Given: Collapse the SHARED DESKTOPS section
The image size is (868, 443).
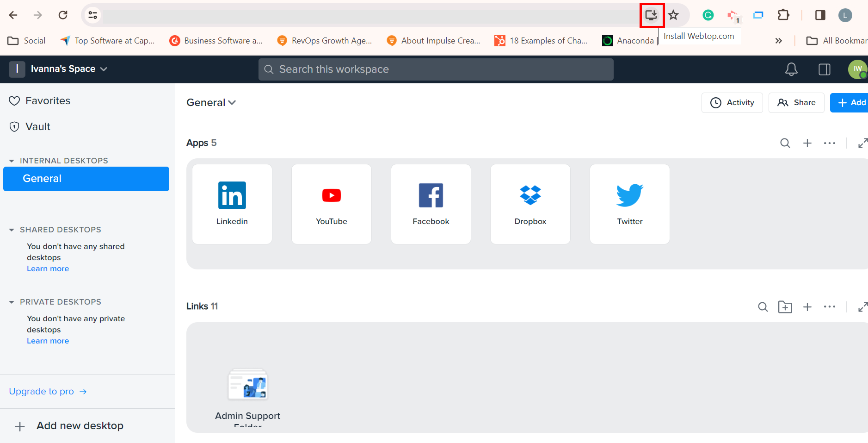Looking at the screenshot, I should 11,229.
